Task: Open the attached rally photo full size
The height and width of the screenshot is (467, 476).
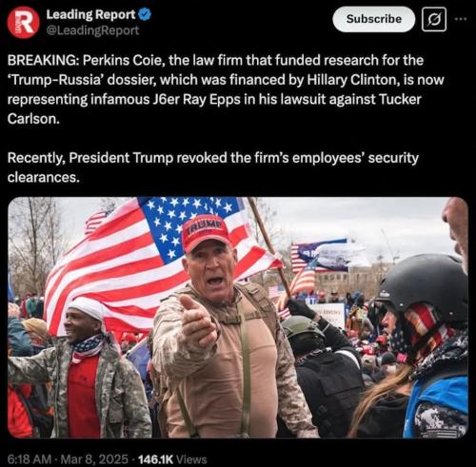Action: click(x=238, y=318)
